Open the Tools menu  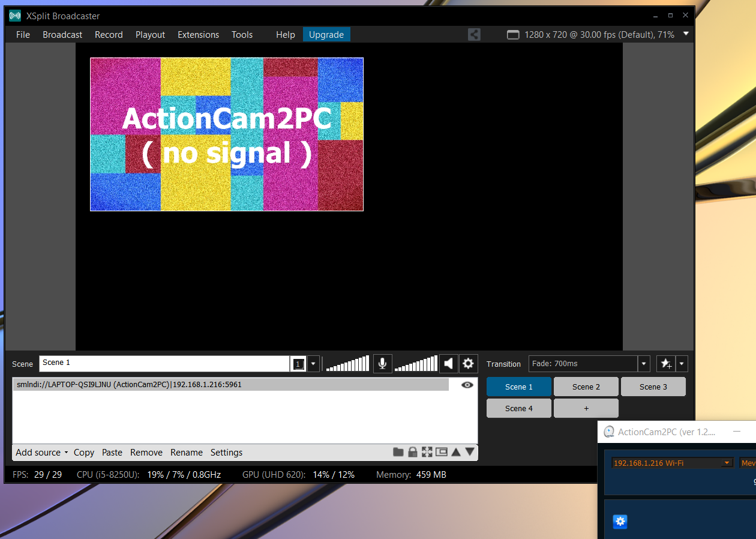[x=242, y=35]
